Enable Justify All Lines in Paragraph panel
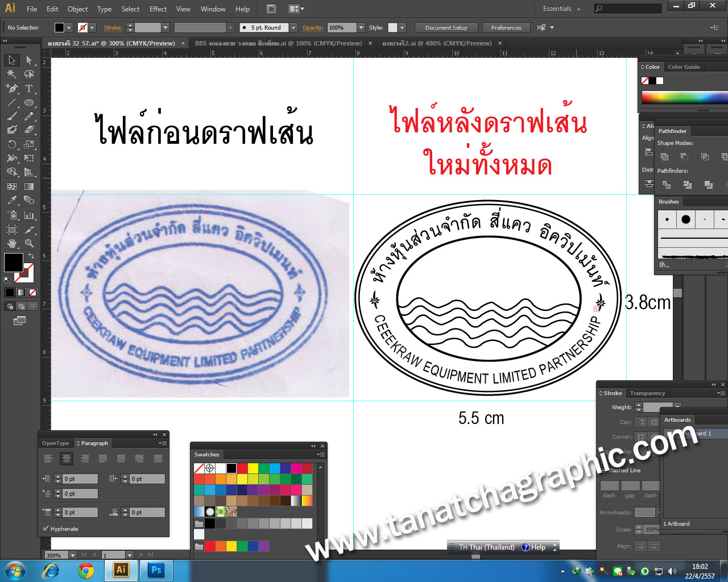The image size is (728, 582). pos(158,458)
